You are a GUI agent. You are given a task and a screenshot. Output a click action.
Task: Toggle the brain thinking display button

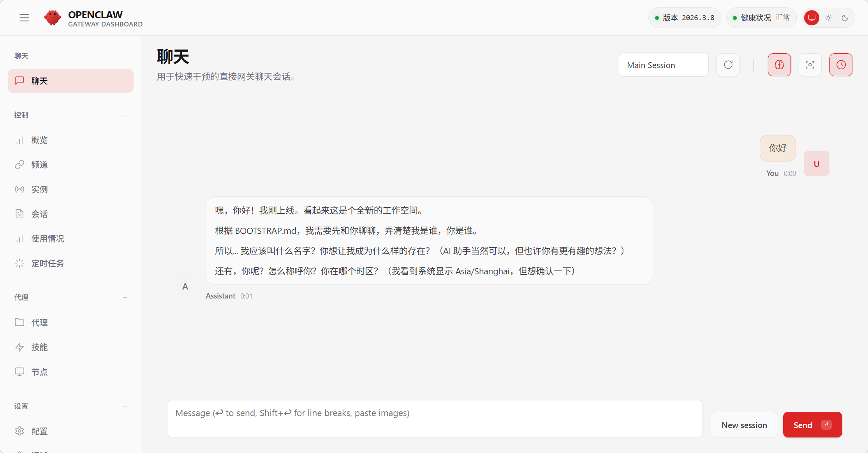click(779, 65)
